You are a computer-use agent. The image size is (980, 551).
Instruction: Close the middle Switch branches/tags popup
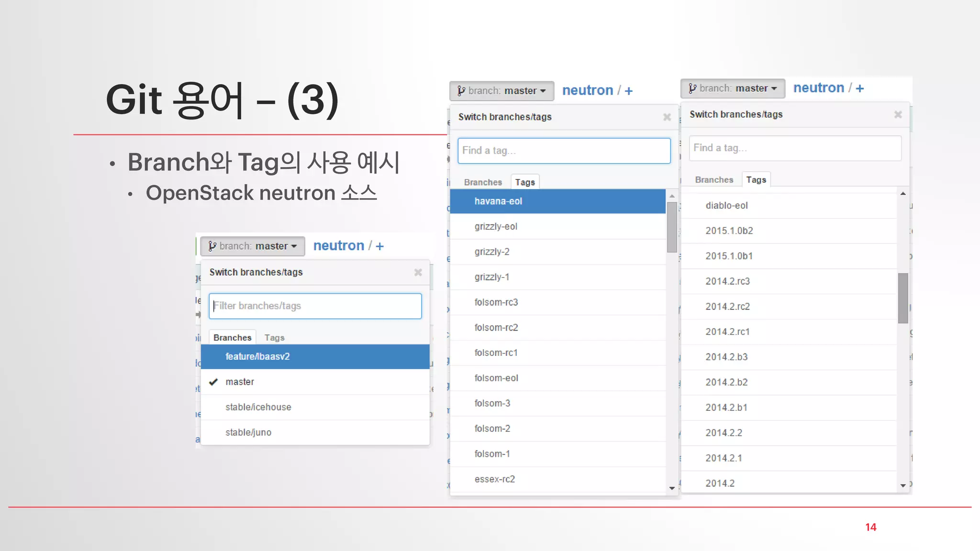coord(667,117)
